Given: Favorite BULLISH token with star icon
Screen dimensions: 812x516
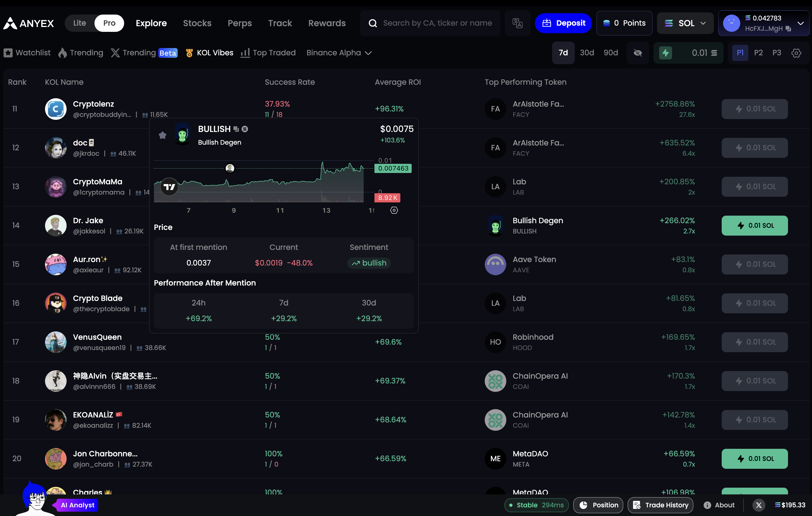Looking at the screenshot, I should point(163,135).
